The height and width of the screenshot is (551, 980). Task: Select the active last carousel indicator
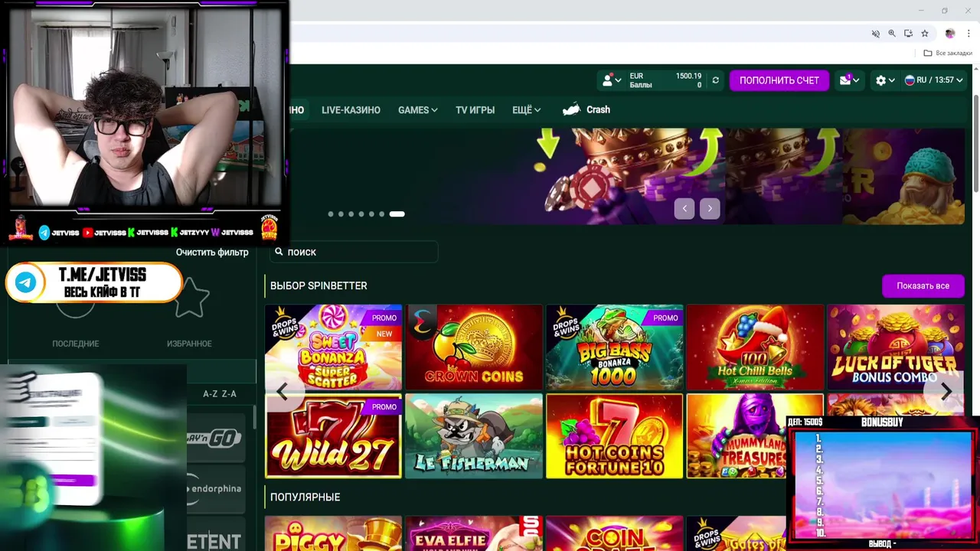(397, 214)
